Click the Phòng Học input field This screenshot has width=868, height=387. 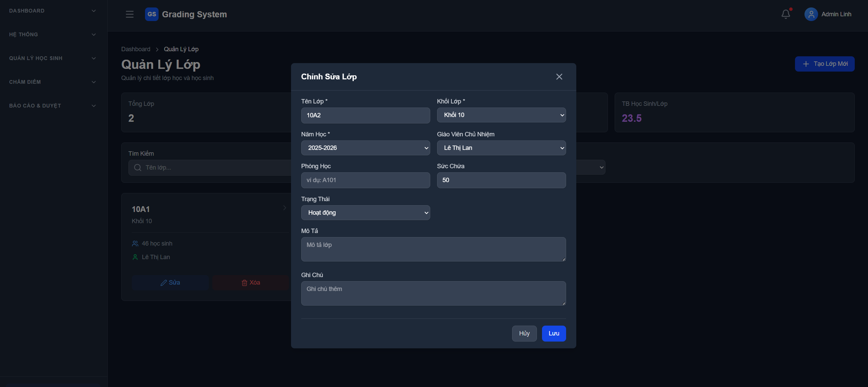[x=365, y=180]
